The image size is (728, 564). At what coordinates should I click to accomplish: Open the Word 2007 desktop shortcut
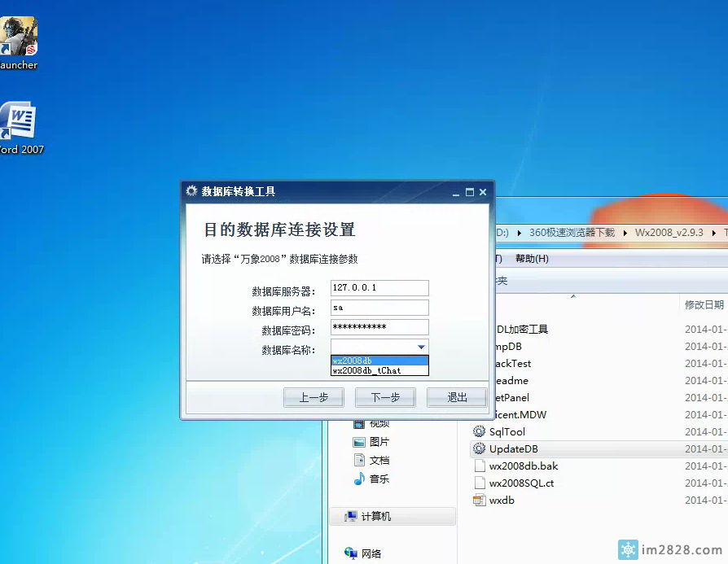[18, 123]
